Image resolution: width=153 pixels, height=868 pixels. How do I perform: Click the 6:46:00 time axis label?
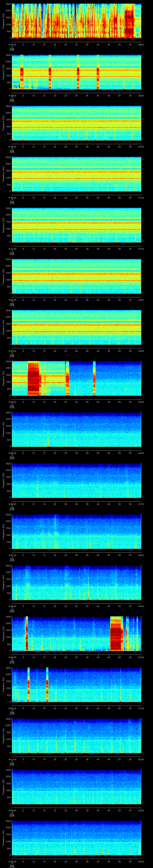(x=12, y=504)
